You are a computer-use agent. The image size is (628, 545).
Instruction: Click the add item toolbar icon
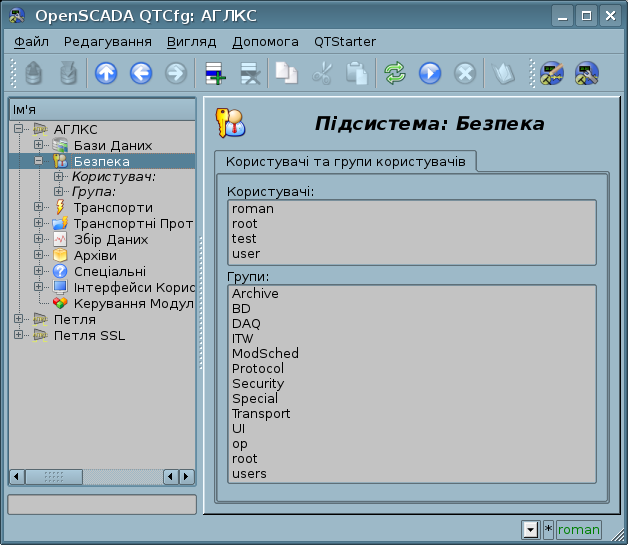[214, 73]
